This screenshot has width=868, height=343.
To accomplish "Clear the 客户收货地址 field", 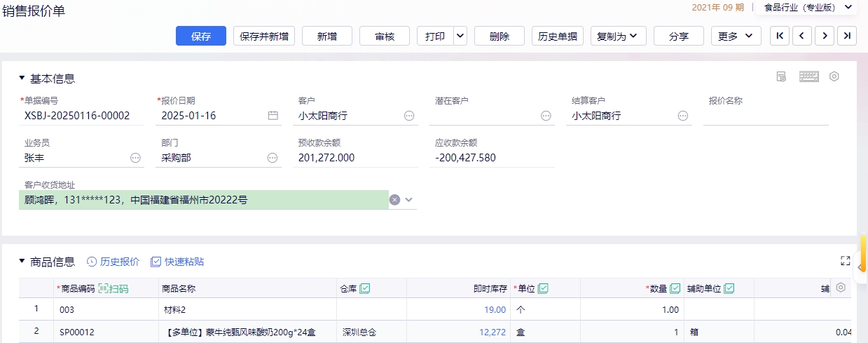I will coord(394,200).
